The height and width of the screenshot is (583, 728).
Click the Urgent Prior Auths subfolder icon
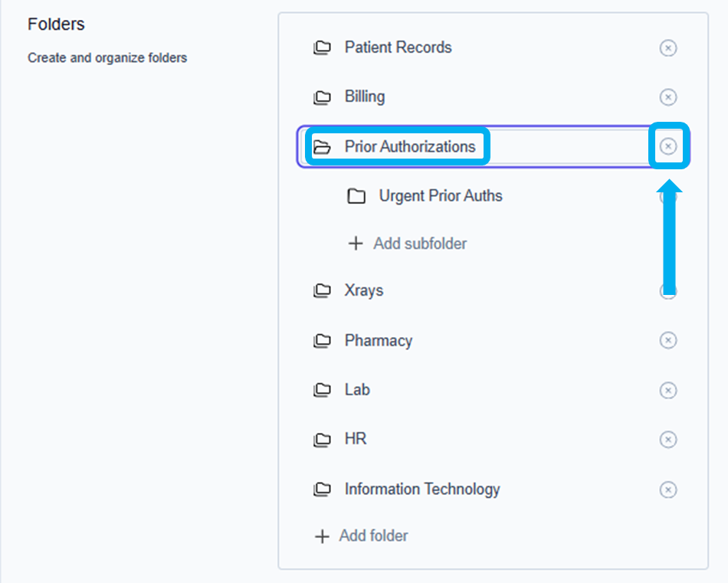click(356, 196)
